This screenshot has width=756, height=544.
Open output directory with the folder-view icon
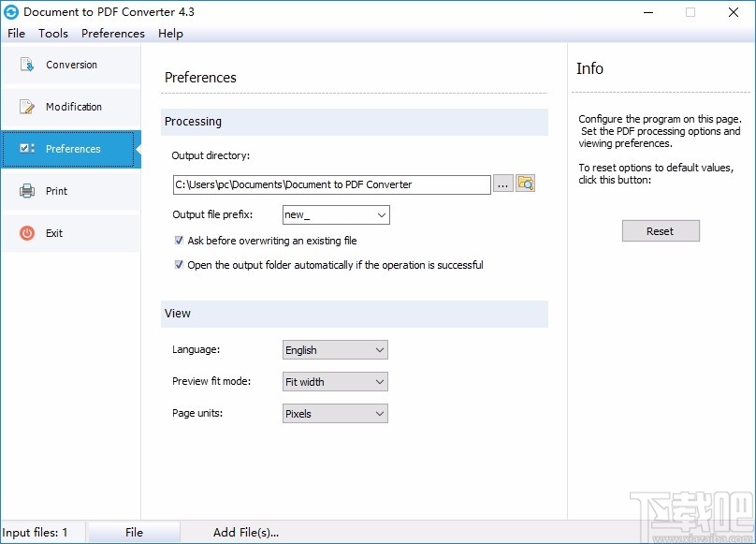[x=525, y=184]
